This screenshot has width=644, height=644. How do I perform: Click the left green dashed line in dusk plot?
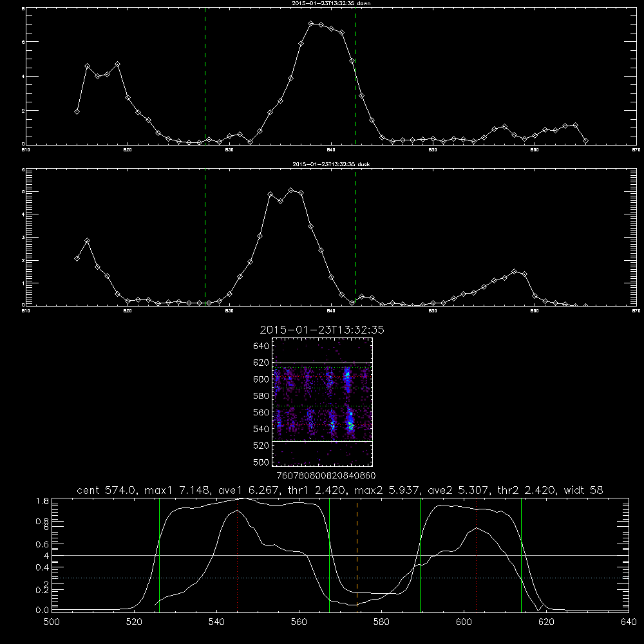(x=205, y=238)
